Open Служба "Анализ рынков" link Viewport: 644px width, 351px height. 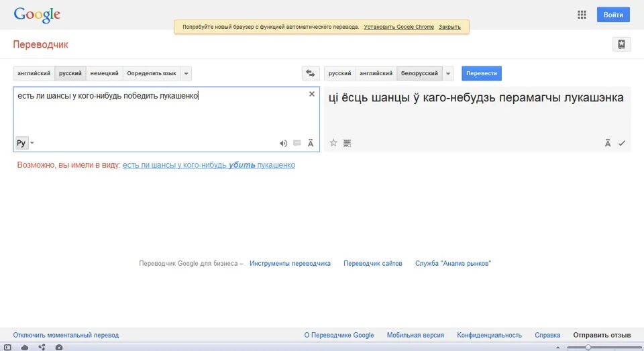click(453, 264)
